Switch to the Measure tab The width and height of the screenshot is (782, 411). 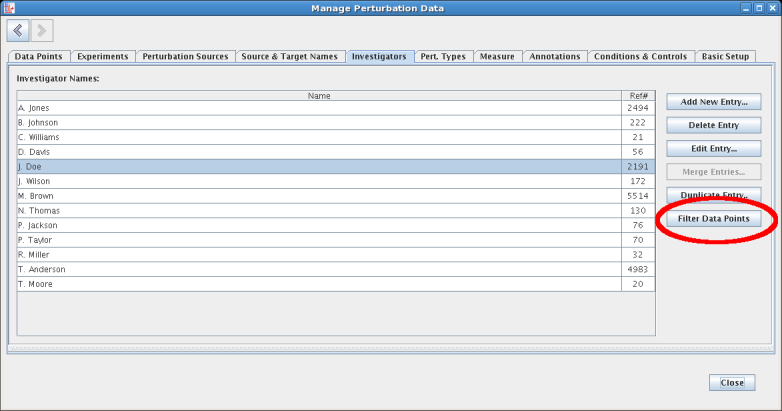497,57
